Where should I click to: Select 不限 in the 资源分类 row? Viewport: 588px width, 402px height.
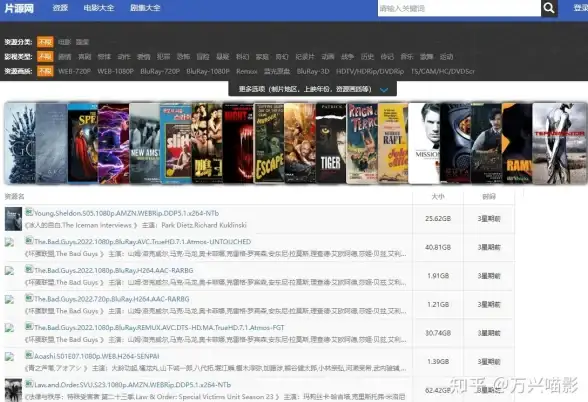[45, 42]
